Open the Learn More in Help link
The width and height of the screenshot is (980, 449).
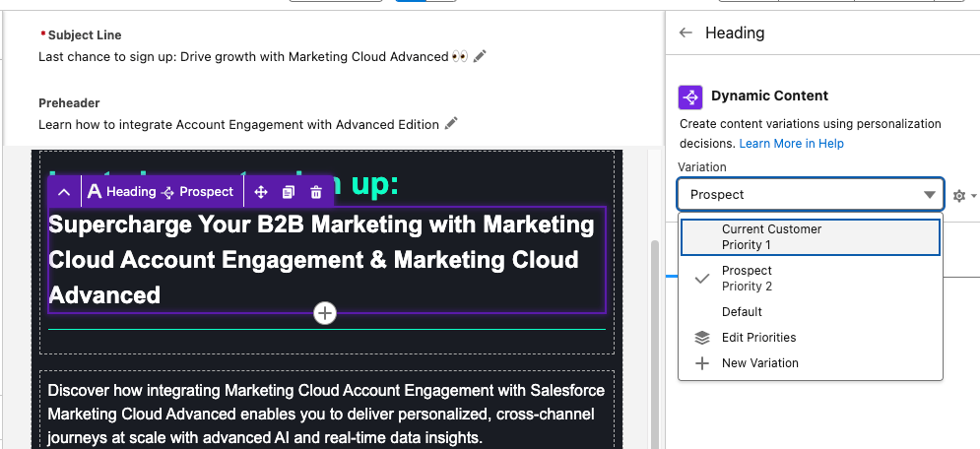[x=791, y=144]
